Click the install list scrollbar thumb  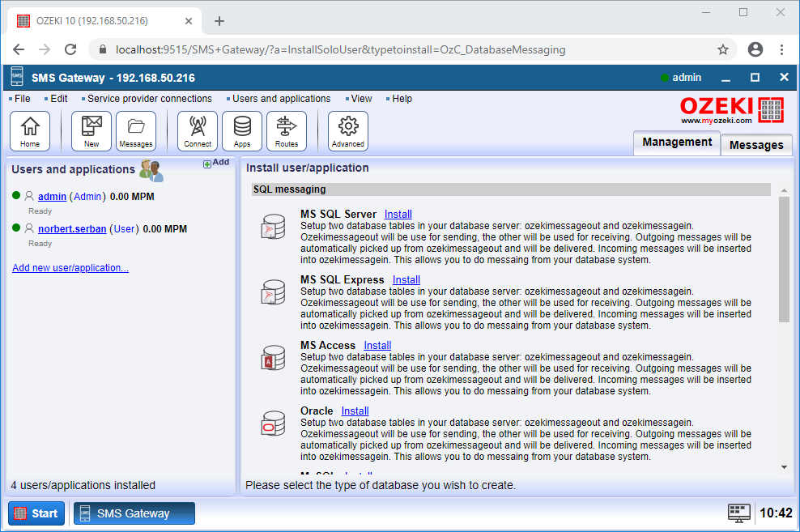(784, 259)
